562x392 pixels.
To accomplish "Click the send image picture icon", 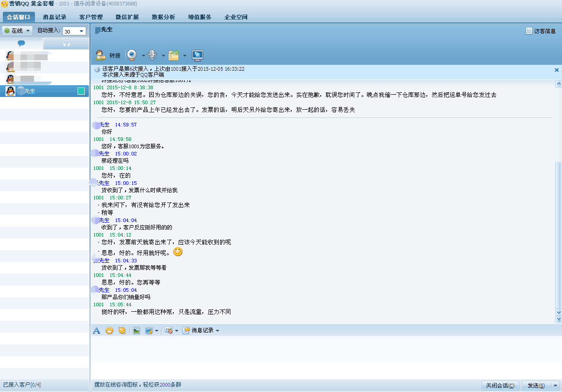I will pos(136,331).
